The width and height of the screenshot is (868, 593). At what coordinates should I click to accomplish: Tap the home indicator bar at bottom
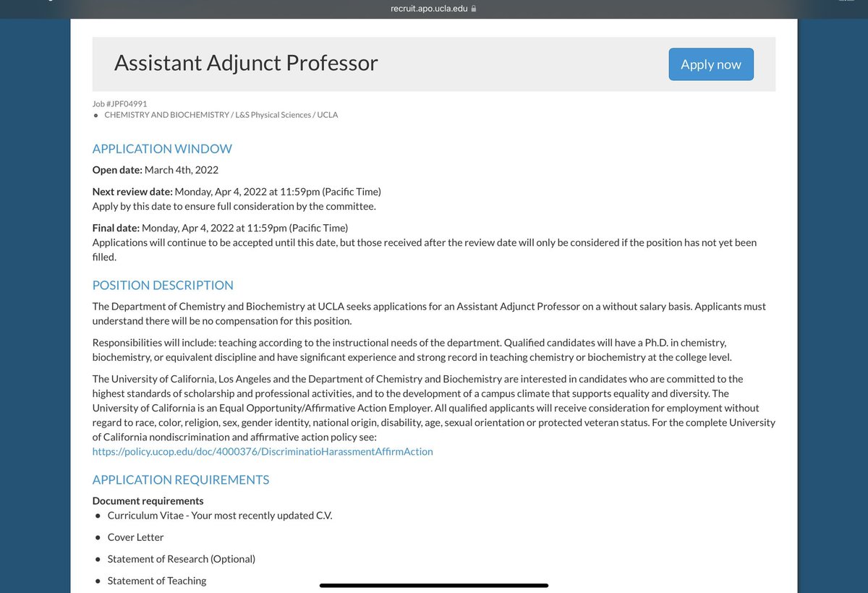pos(434,585)
